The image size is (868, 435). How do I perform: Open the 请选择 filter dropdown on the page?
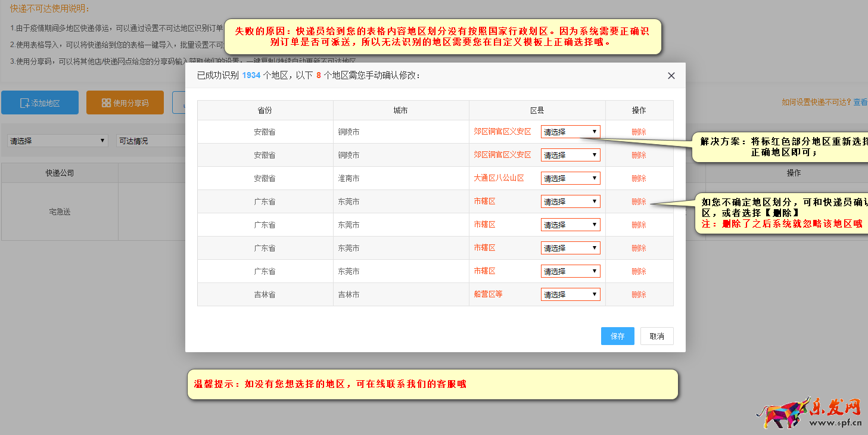tap(58, 141)
